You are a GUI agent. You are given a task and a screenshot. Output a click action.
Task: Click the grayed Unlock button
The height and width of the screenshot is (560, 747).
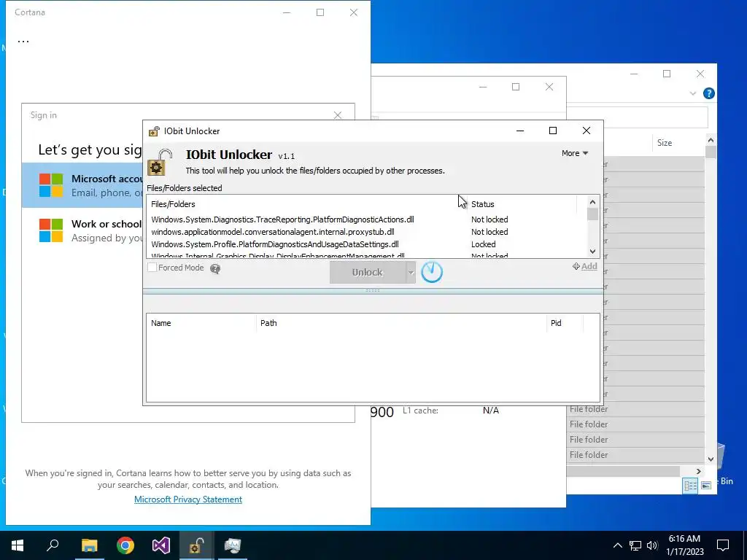click(368, 273)
